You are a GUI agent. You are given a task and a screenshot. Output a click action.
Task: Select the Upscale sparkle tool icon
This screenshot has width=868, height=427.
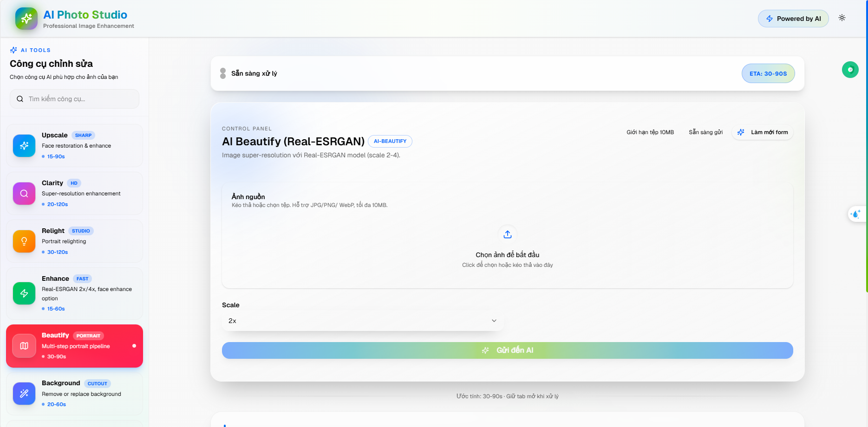pos(24,145)
